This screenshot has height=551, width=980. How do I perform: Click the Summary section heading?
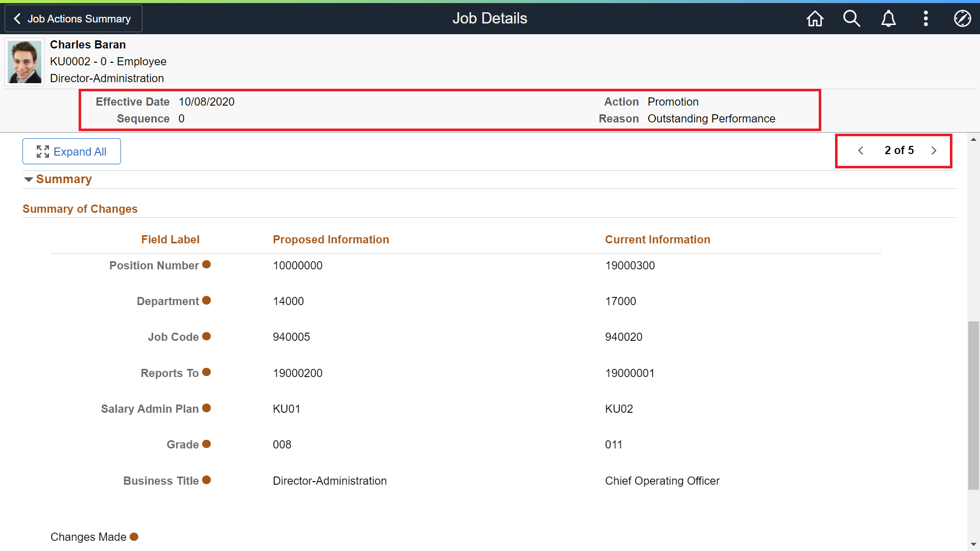click(64, 180)
